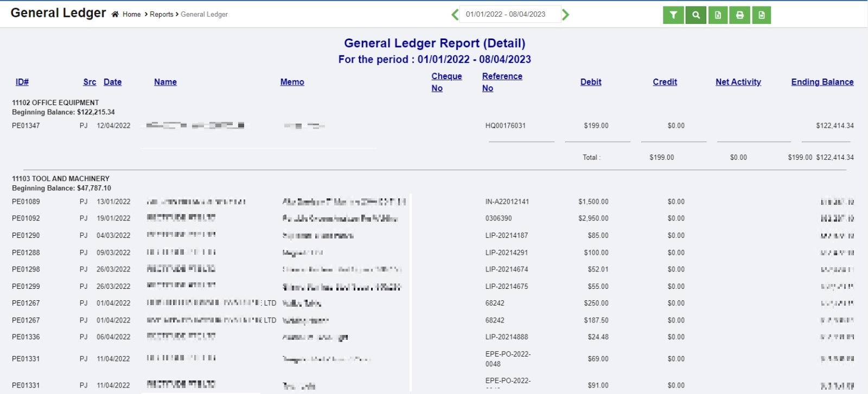868x394 pixels.
Task: Sort by the Credit column header
Action: 665,82
